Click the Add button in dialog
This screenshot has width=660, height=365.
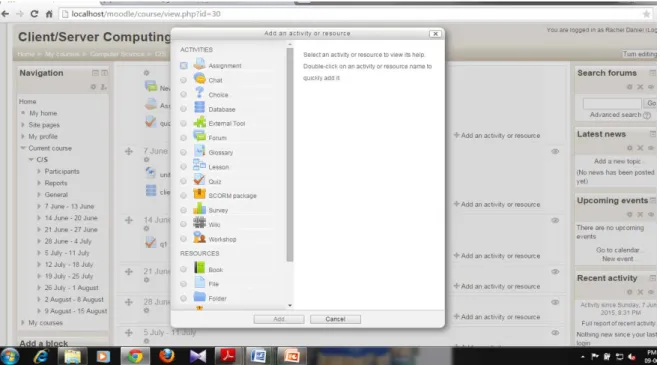(x=279, y=319)
